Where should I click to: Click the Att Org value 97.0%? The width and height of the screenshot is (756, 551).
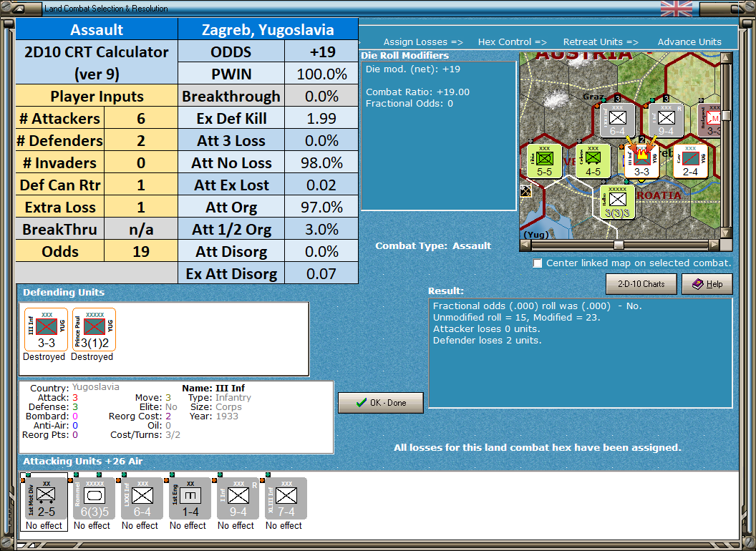(321, 208)
